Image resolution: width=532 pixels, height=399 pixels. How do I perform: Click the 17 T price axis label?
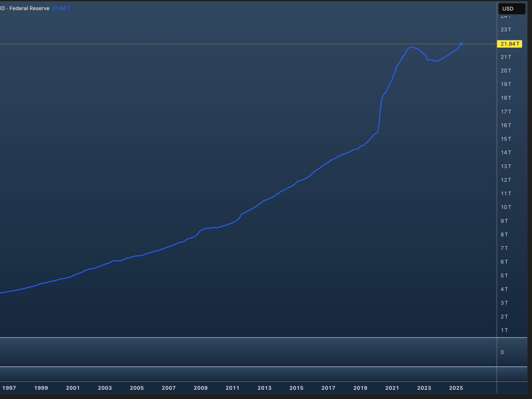(506, 112)
